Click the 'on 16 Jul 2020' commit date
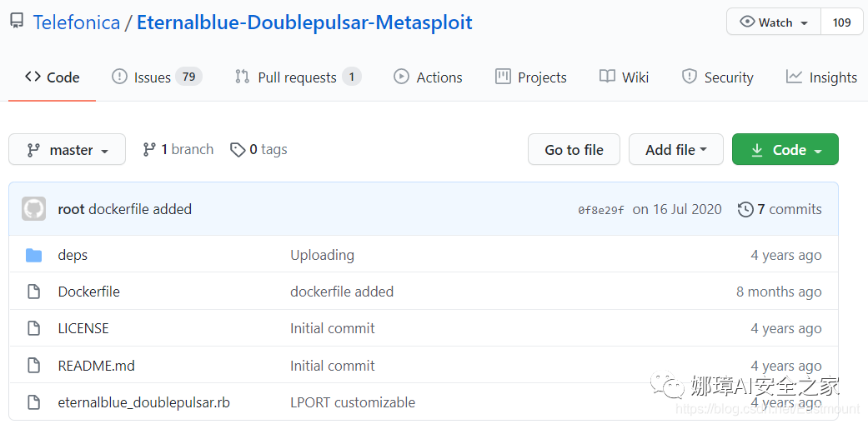Image resolution: width=868 pixels, height=424 pixels. point(677,210)
